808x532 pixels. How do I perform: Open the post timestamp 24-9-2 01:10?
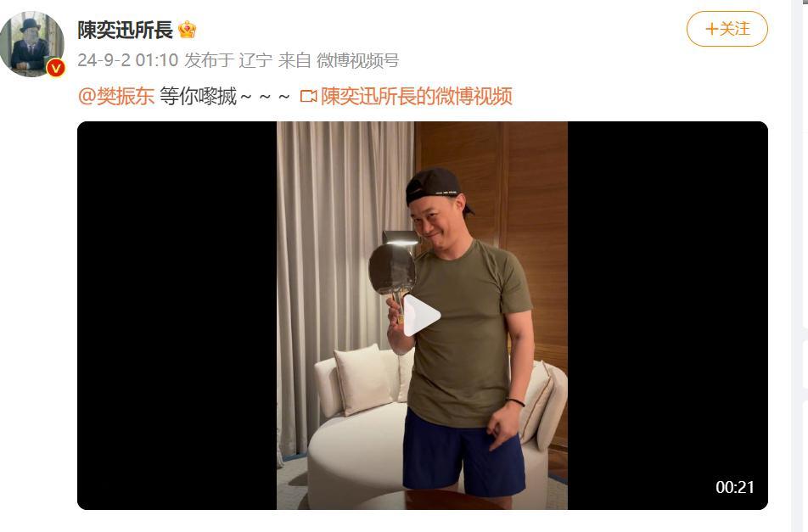point(128,60)
